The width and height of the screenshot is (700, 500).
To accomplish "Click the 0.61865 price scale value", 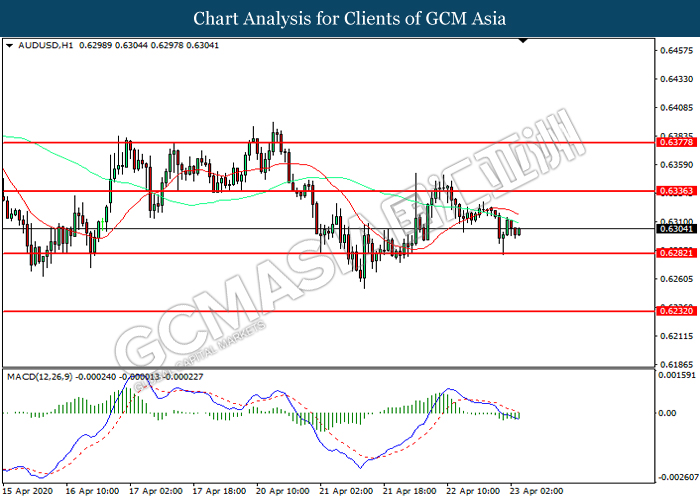I will [x=676, y=365].
